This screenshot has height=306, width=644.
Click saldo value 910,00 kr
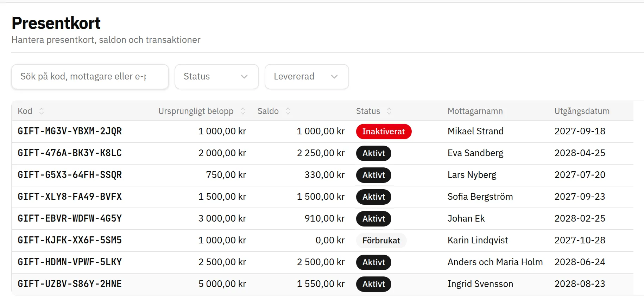[324, 218]
